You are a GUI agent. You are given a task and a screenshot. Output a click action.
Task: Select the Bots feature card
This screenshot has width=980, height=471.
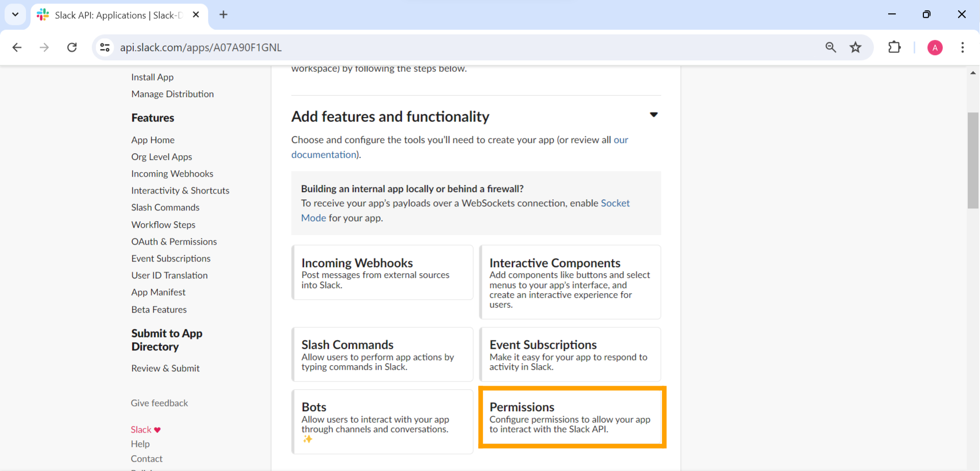382,421
